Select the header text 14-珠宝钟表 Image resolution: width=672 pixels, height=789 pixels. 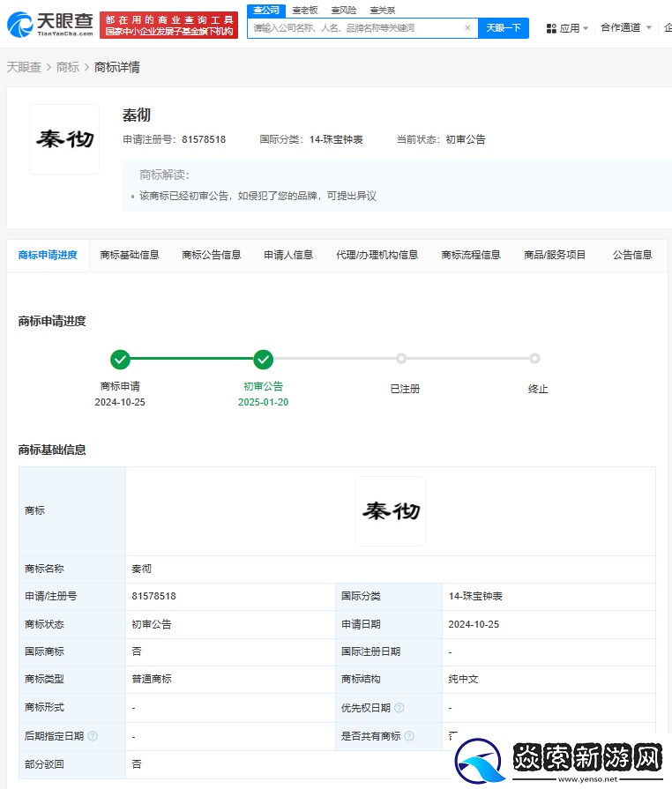pos(336,139)
